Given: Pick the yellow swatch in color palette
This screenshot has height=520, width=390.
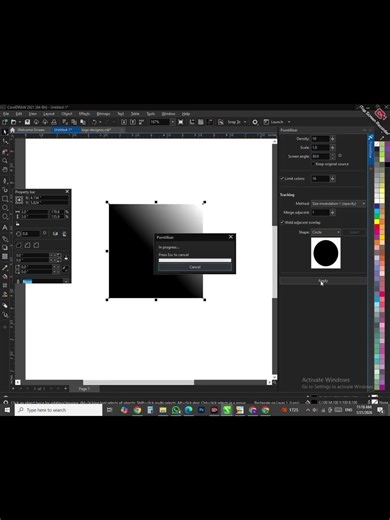Looking at the screenshot, I should click(x=377, y=222).
